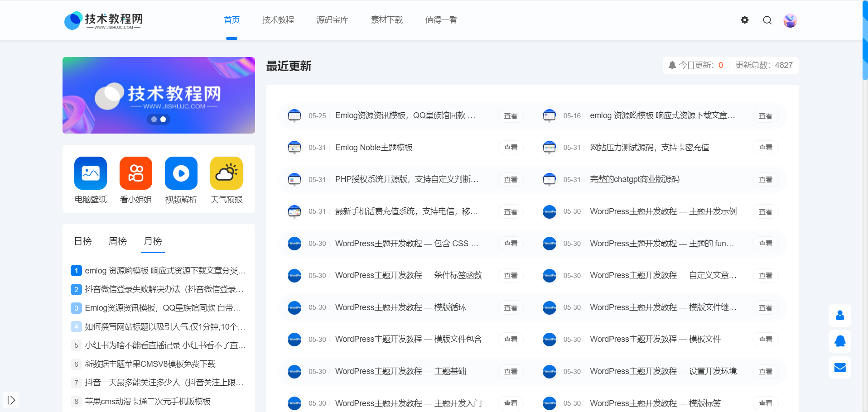This screenshot has height=412, width=868.
Task: Switch to the 日榜 ranking tab
Action: (x=82, y=241)
